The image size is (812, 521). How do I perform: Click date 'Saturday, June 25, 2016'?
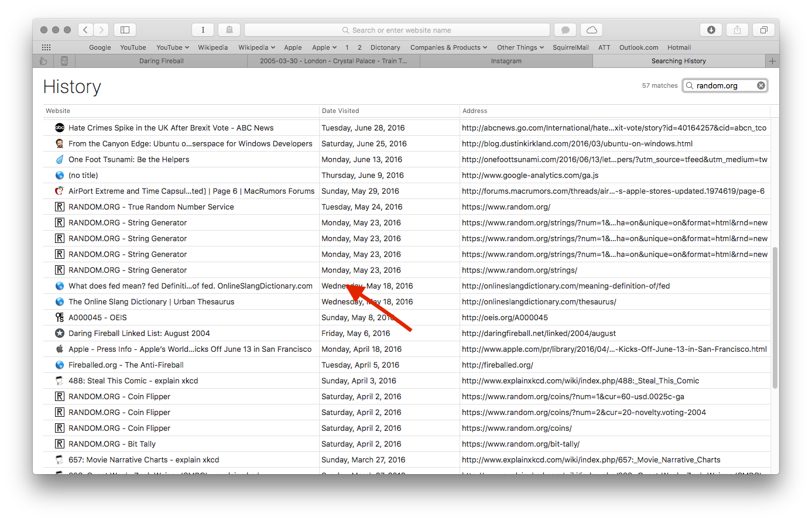pyautogui.click(x=364, y=143)
